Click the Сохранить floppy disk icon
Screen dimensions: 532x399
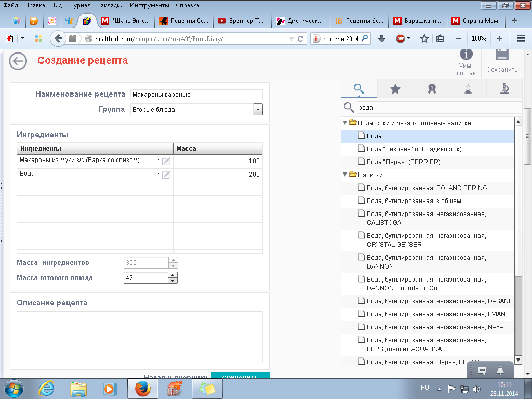coord(501,56)
